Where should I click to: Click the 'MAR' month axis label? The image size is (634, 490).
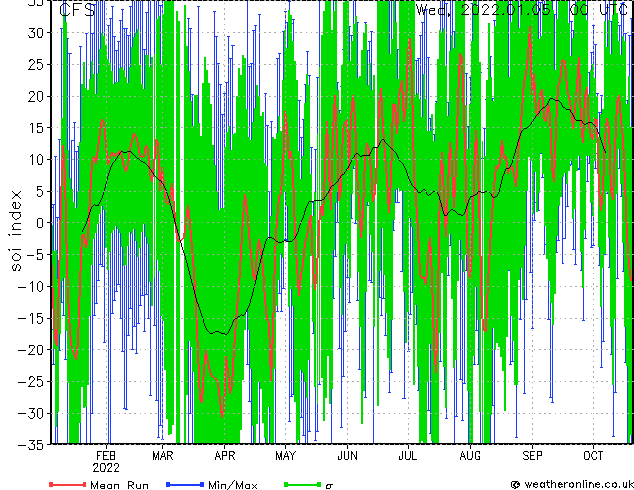163,456
